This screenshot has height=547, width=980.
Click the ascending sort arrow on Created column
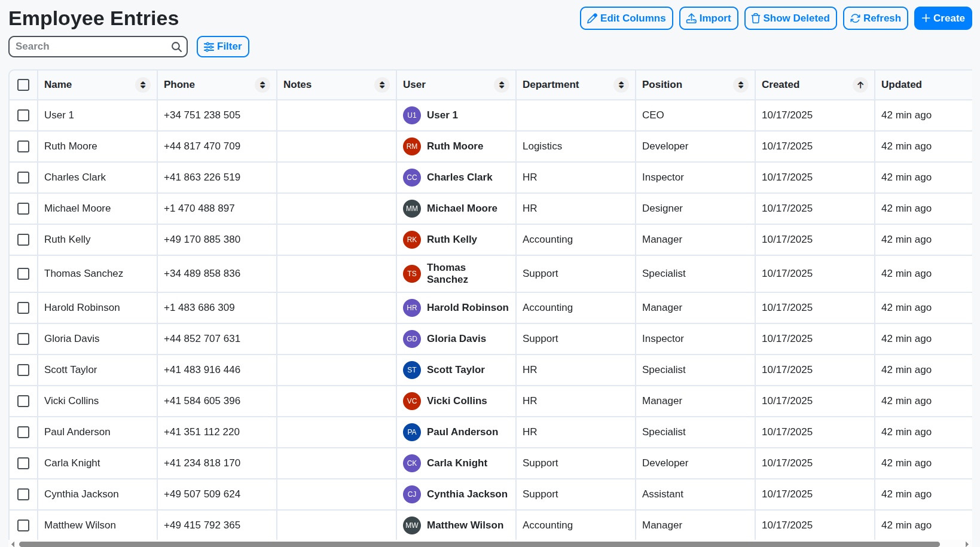(860, 84)
